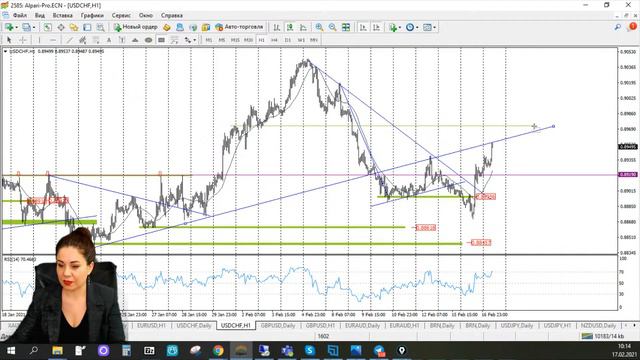Click the Авто-торговля button
This screenshot has height=360, width=640.
click(239, 27)
